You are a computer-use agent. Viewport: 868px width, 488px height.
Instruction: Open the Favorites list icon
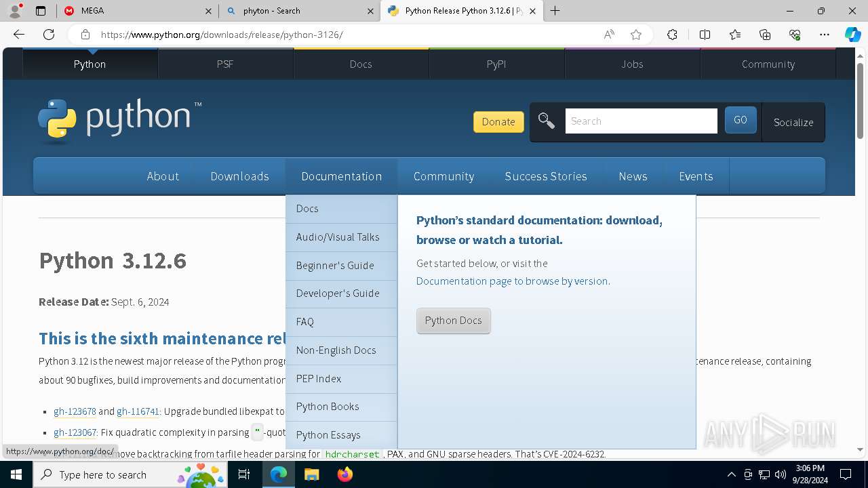pos(735,35)
